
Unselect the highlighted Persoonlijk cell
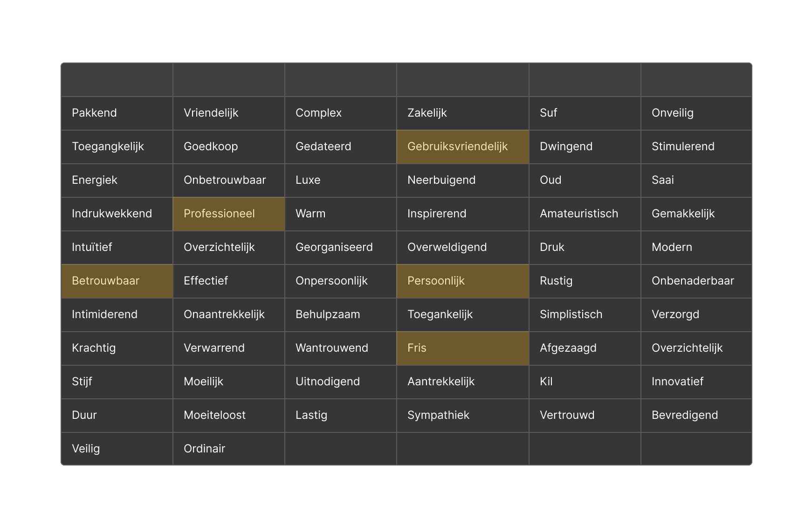462,281
